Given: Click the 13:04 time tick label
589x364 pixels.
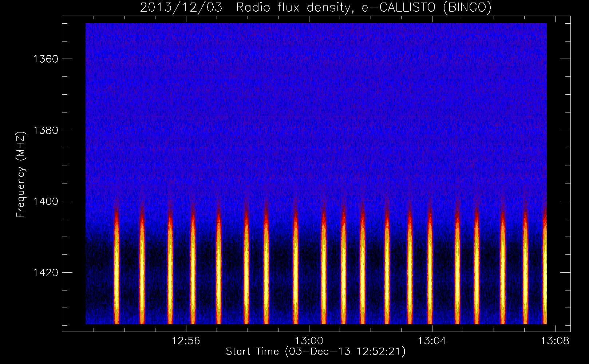Looking at the screenshot, I should point(432,341).
